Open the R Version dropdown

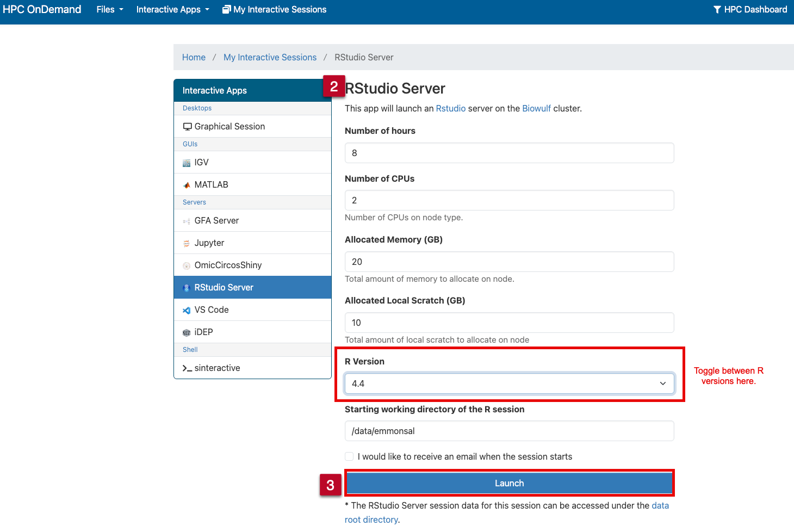509,383
